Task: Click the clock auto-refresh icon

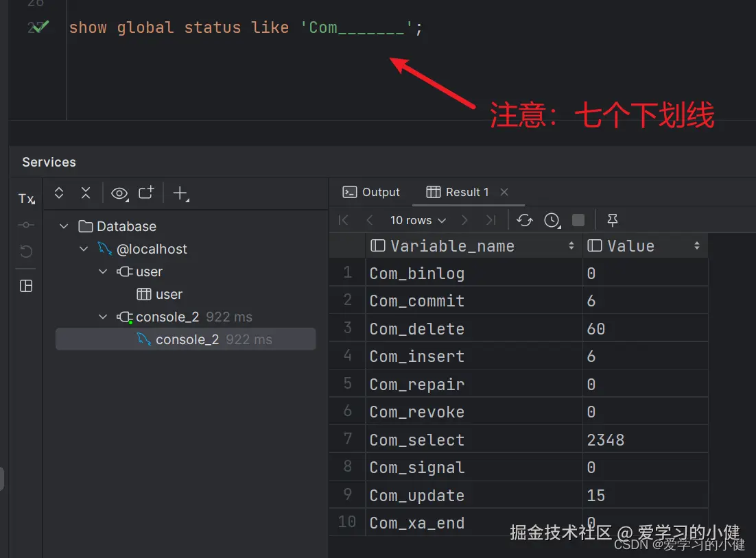Action: coord(552,221)
